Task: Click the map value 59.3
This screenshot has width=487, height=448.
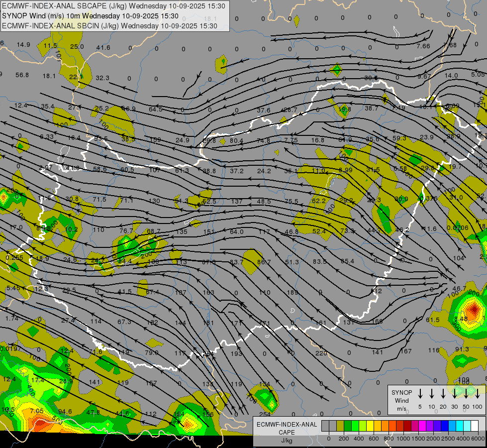Action: tap(399, 138)
